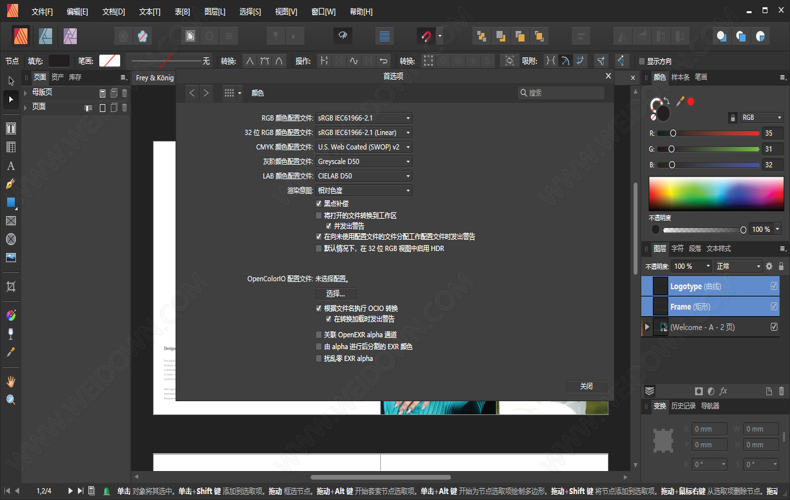The image size is (790, 500).
Task: Select the Hand view tool
Action: coord(11,381)
